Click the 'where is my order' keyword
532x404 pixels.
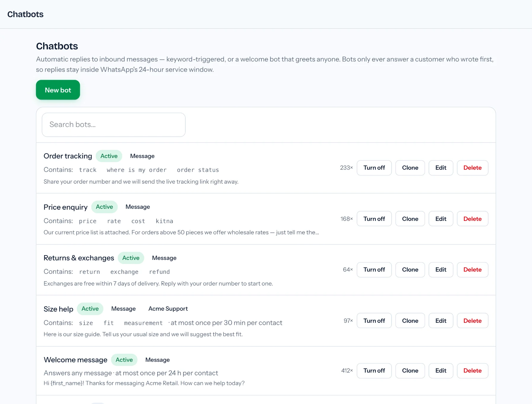click(137, 170)
